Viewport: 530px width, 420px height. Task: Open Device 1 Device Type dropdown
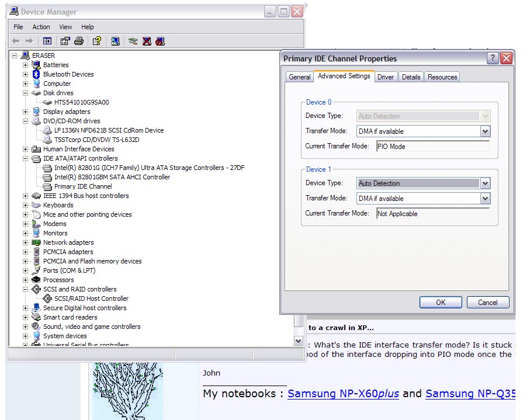(485, 183)
